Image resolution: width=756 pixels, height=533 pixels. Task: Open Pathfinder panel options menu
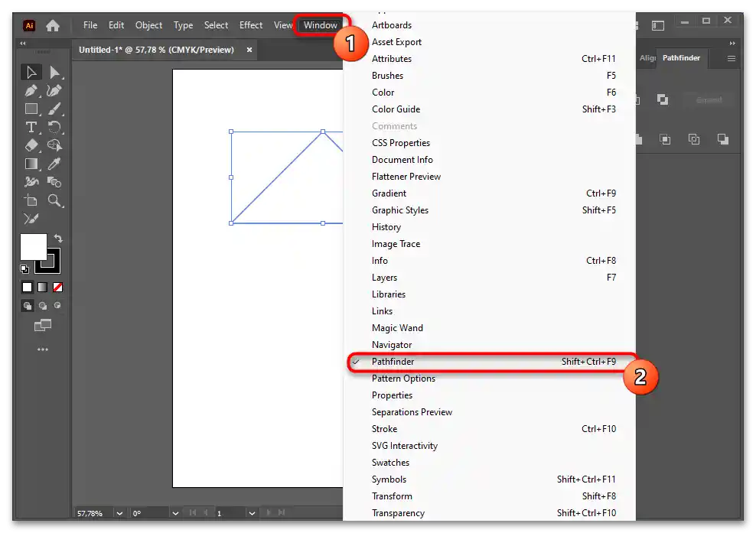point(732,58)
